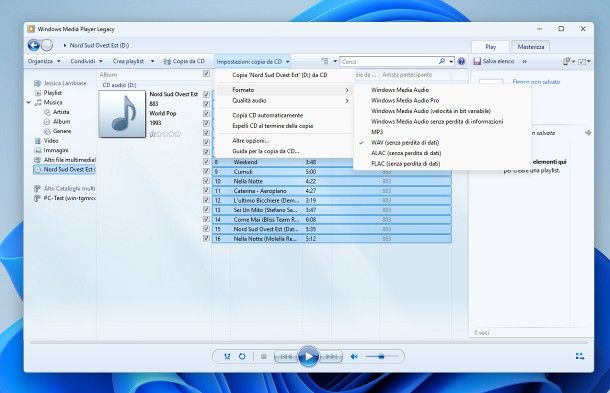This screenshot has width=610, height=393.
Task: Select Genere under Musica
Action: 62,131
